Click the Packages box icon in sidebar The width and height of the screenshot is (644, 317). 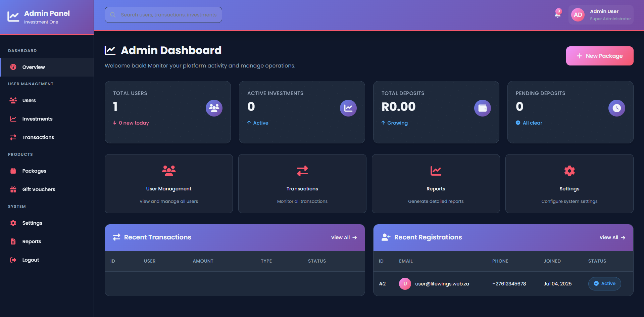(13, 171)
